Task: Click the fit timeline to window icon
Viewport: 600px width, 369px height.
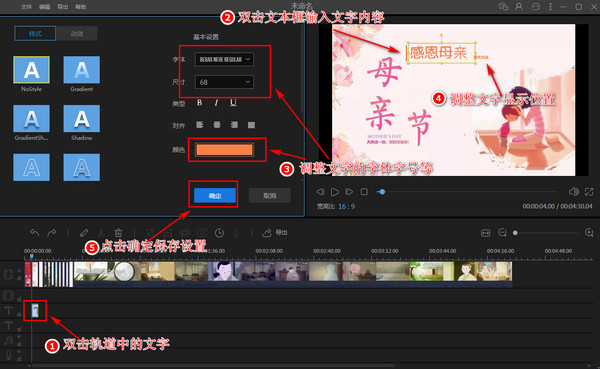Action: coord(485,233)
